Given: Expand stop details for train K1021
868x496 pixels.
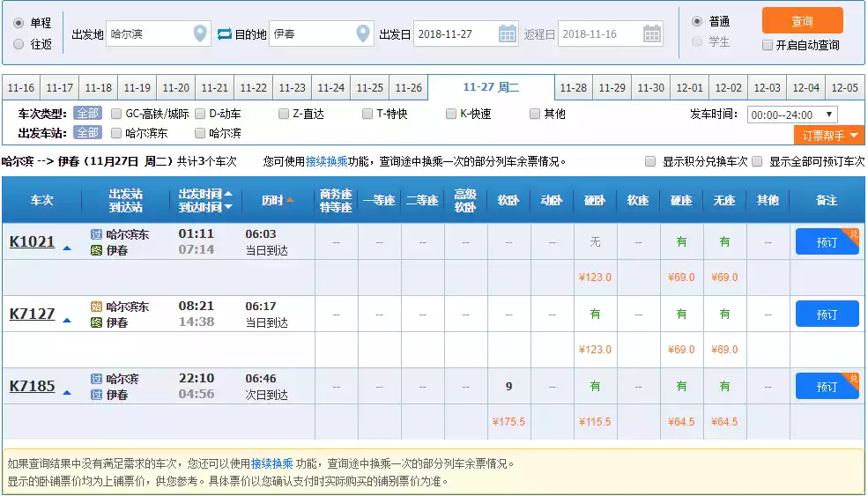Looking at the screenshot, I should tap(67, 248).
